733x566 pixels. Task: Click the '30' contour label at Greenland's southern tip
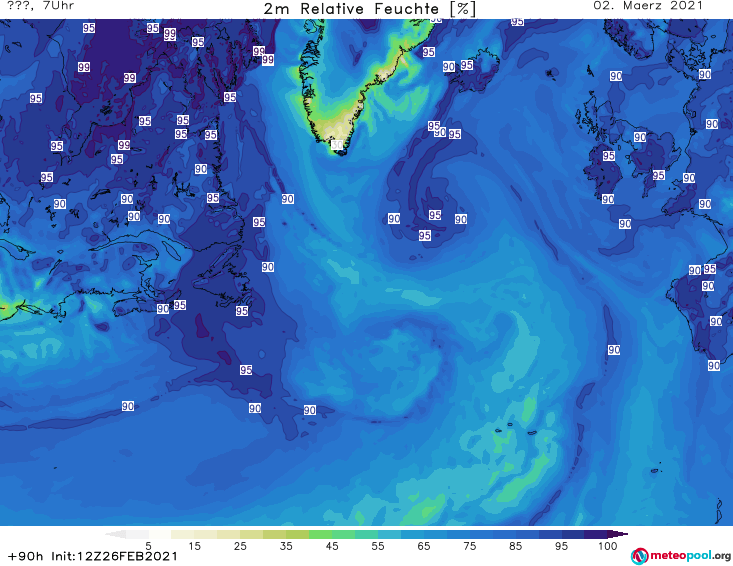click(337, 145)
